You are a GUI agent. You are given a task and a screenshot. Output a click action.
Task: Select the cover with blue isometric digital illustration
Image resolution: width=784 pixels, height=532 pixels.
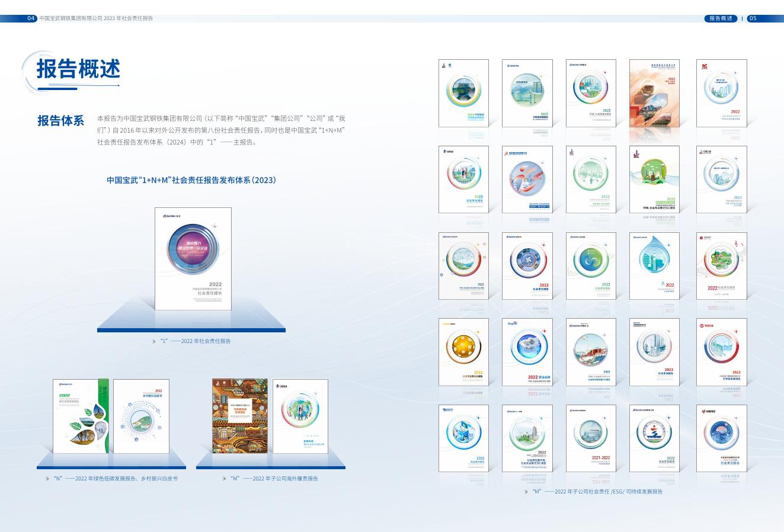point(463,438)
